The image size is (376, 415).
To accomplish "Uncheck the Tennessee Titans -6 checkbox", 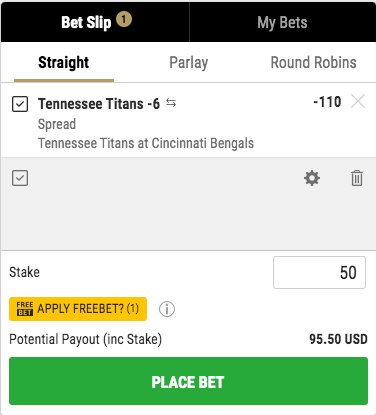I will pos(20,104).
